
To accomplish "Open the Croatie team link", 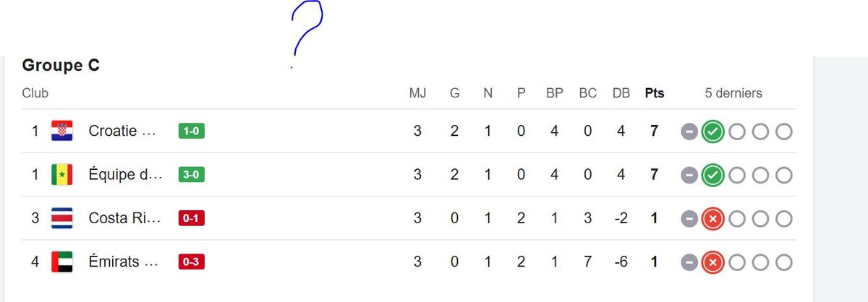I will click(122, 131).
